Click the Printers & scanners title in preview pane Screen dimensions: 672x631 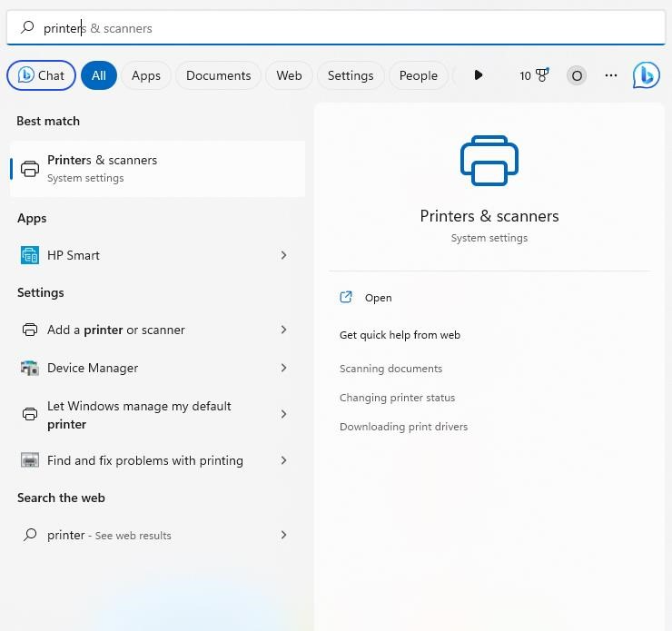[489, 216]
